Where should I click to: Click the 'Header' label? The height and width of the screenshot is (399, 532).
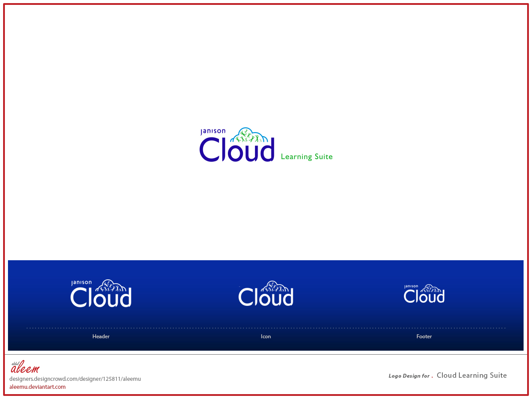(x=101, y=336)
